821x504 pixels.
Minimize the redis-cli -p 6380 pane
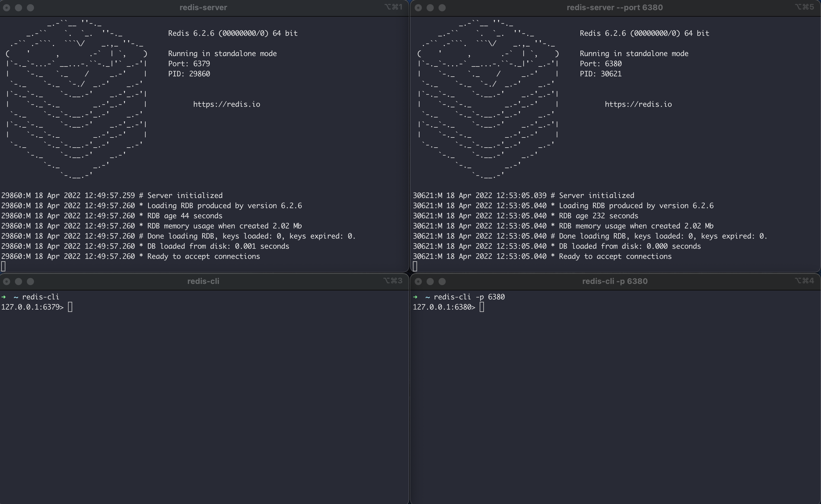tap(430, 282)
